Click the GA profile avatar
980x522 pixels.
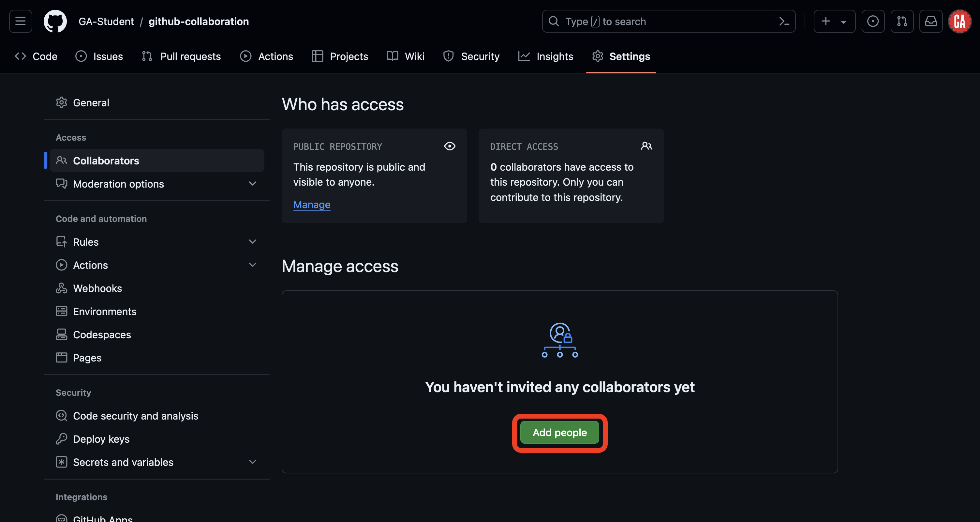[x=959, y=21]
